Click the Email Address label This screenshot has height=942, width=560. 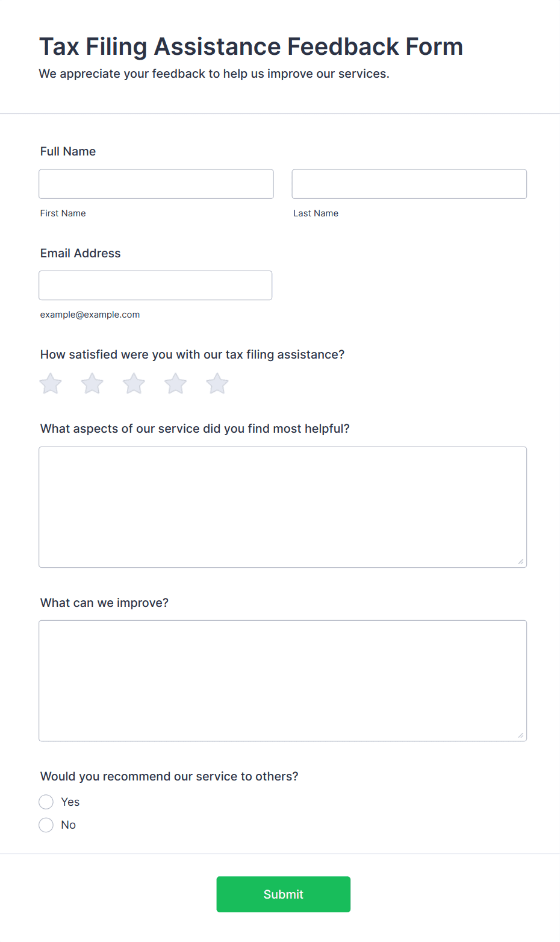80,253
